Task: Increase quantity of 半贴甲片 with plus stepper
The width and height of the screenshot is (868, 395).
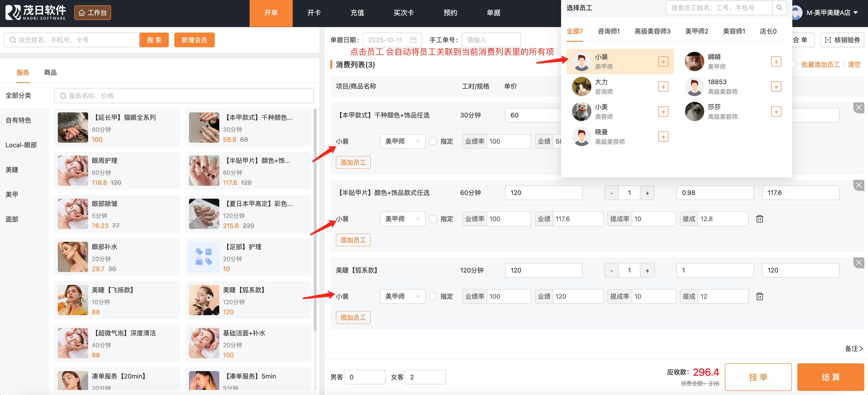Action: (x=647, y=193)
